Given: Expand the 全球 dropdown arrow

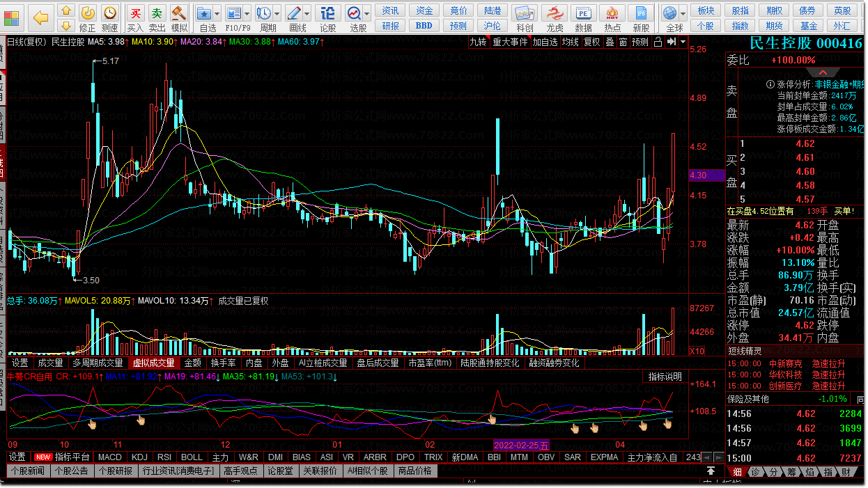Looking at the screenshot, I should [x=683, y=13].
